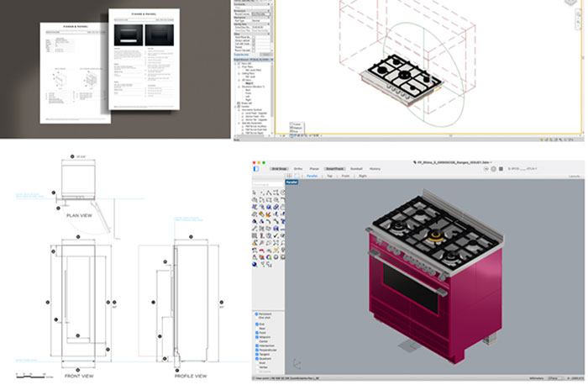Toggle SmartTrack in the Rhino toolbar

coord(335,169)
